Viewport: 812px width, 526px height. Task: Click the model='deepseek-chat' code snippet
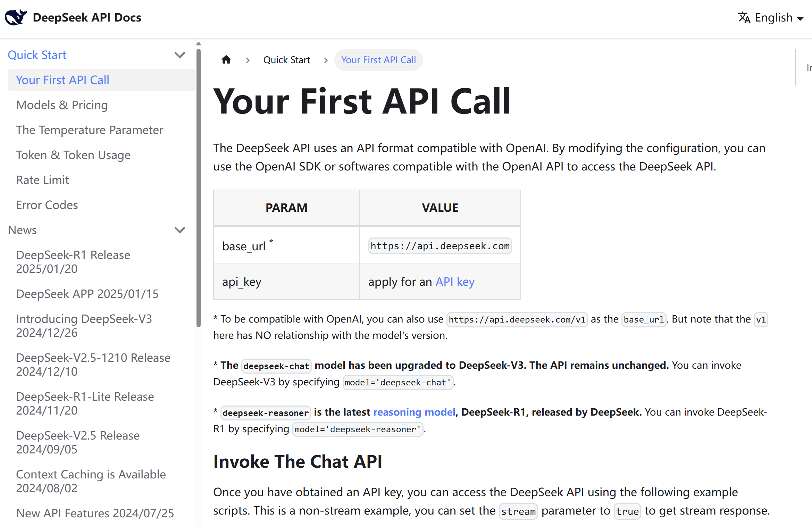[398, 382]
